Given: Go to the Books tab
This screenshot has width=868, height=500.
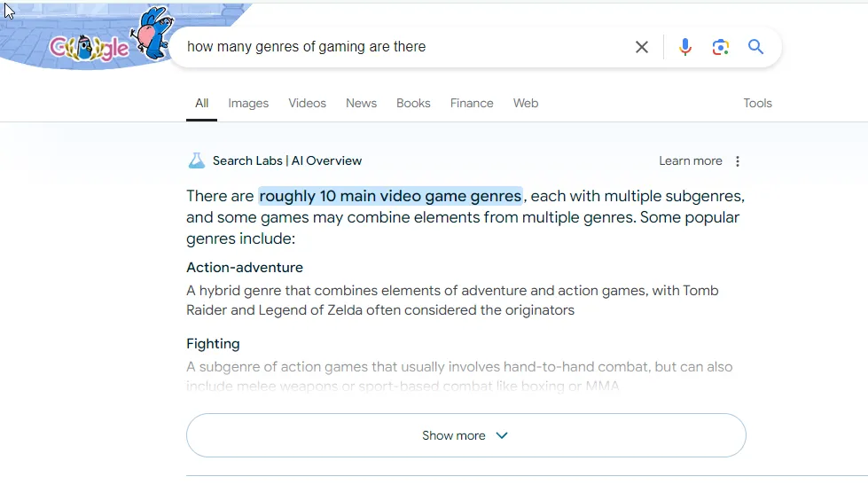Looking at the screenshot, I should (413, 104).
